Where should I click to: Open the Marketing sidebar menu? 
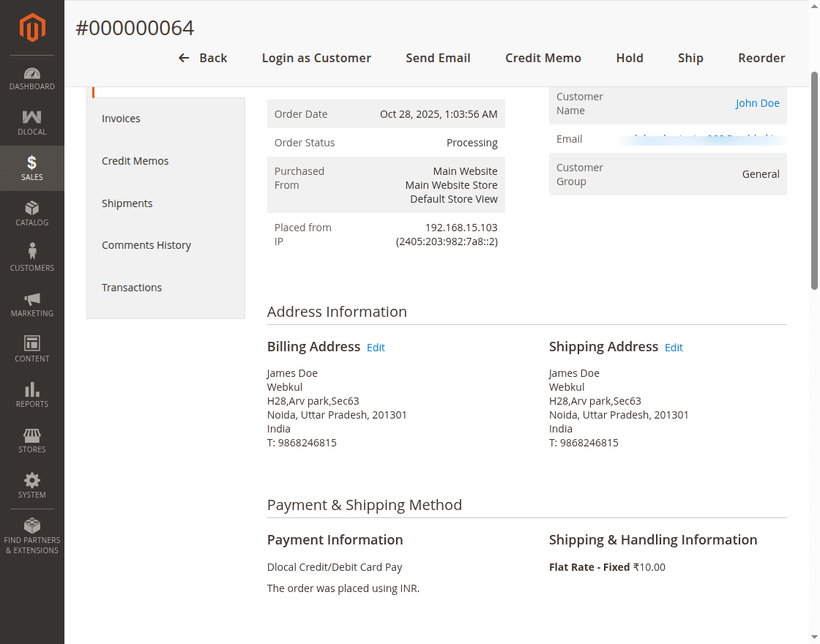tap(31, 303)
